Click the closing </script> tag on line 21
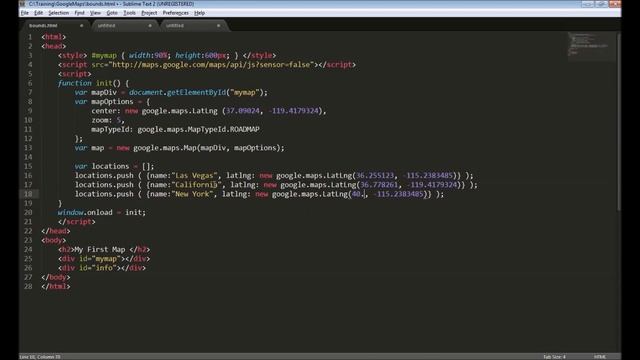 76,222
